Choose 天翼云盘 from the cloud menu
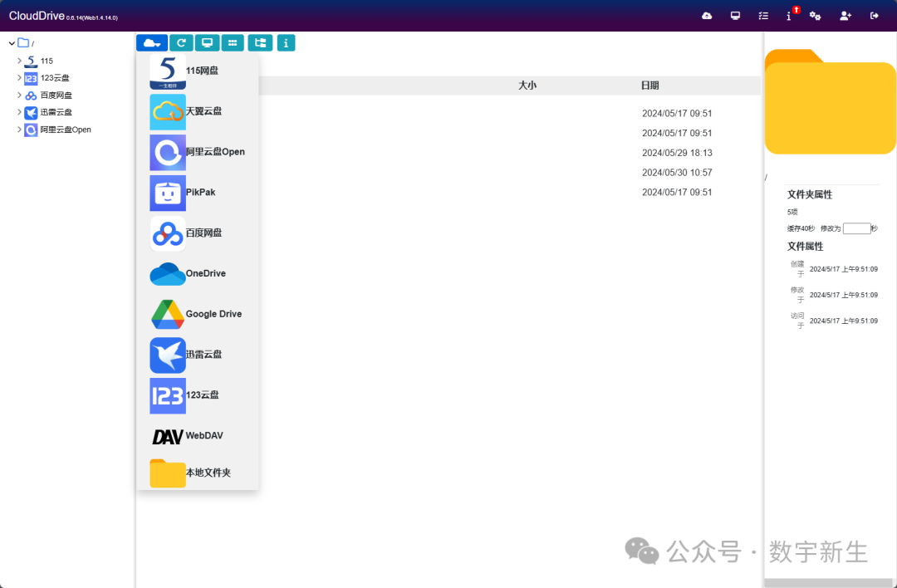897x588 pixels. point(198,111)
